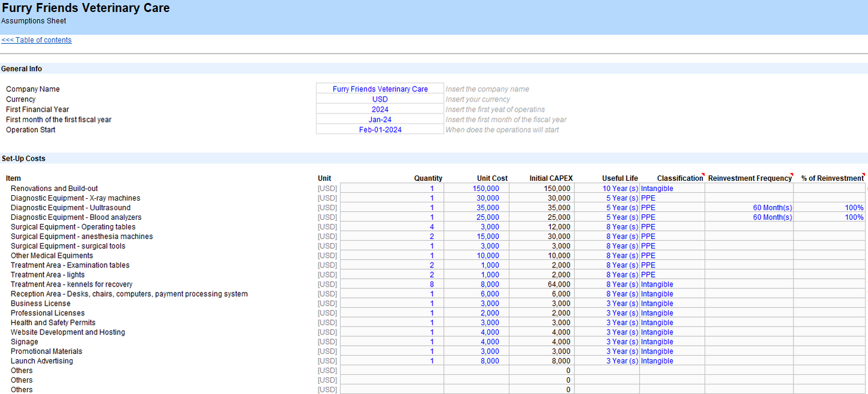The width and height of the screenshot is (868, 394).
Task: Click the Jan-24 first fiscal month cell
Action: tap(380, 120)
